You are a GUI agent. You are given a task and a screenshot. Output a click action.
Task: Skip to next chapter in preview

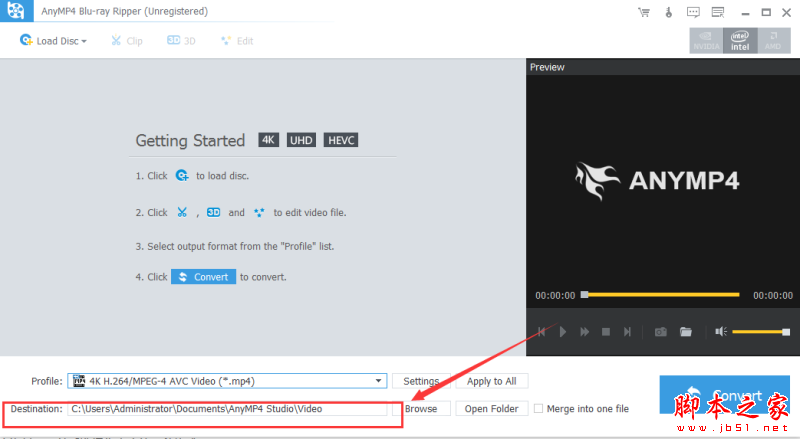click(627, 332)
